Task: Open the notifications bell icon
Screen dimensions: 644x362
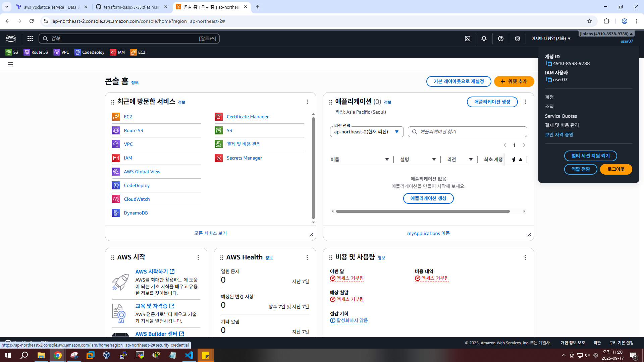Action: [484, 39]
